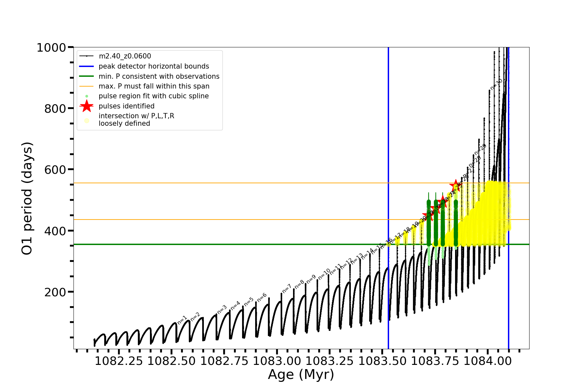Click the pale yellow dot legend marker
This screenshot has height=392, width=588.
click(x=87, y=121)
